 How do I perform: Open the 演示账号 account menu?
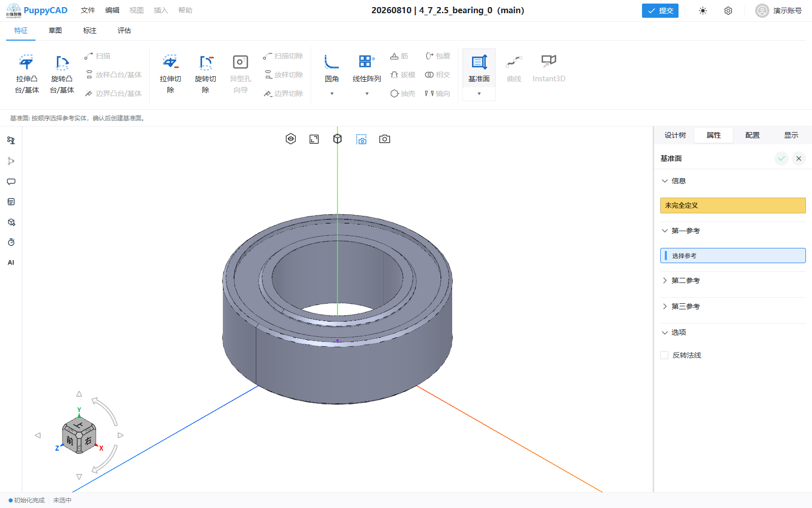pos(779,11)
